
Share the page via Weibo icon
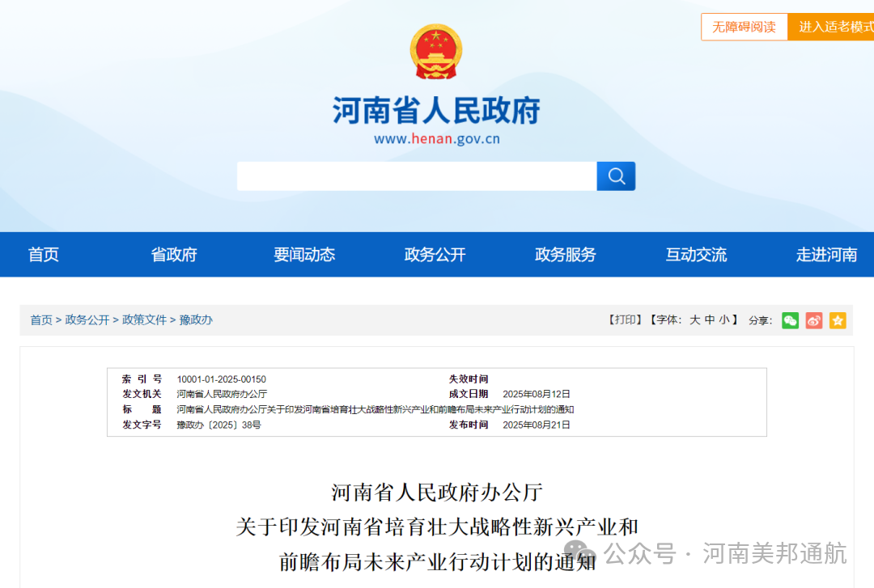point(814,320)
